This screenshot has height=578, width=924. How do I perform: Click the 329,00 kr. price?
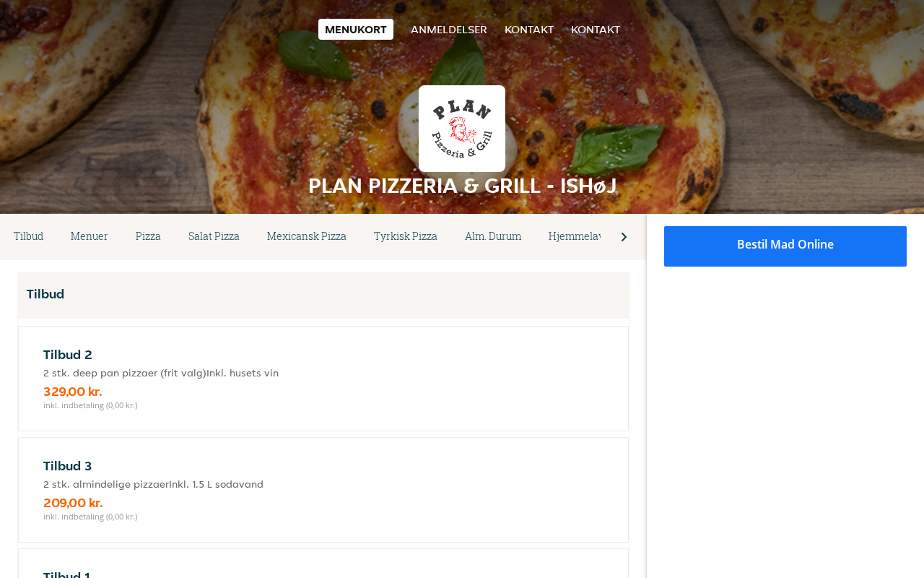pos(73,392)
